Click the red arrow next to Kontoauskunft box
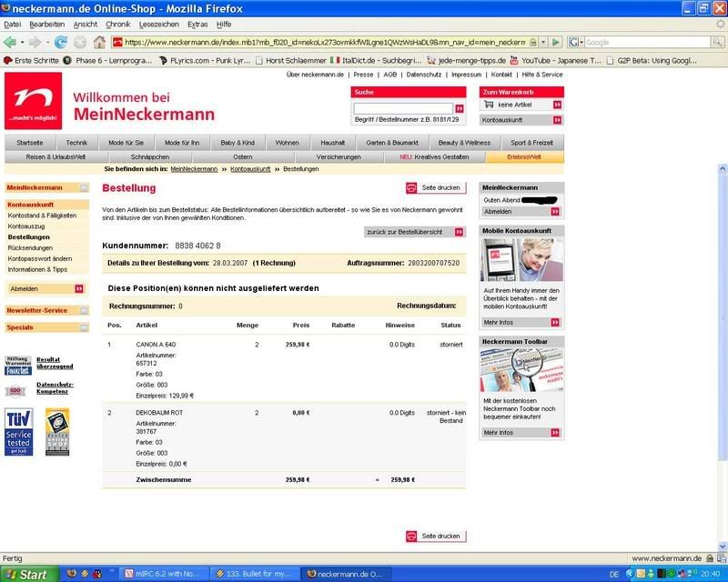 click(557, 120)
